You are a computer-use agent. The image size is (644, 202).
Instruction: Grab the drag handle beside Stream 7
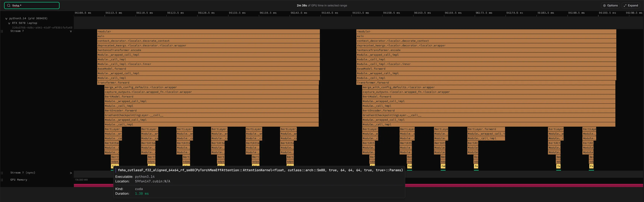(2, 31)
